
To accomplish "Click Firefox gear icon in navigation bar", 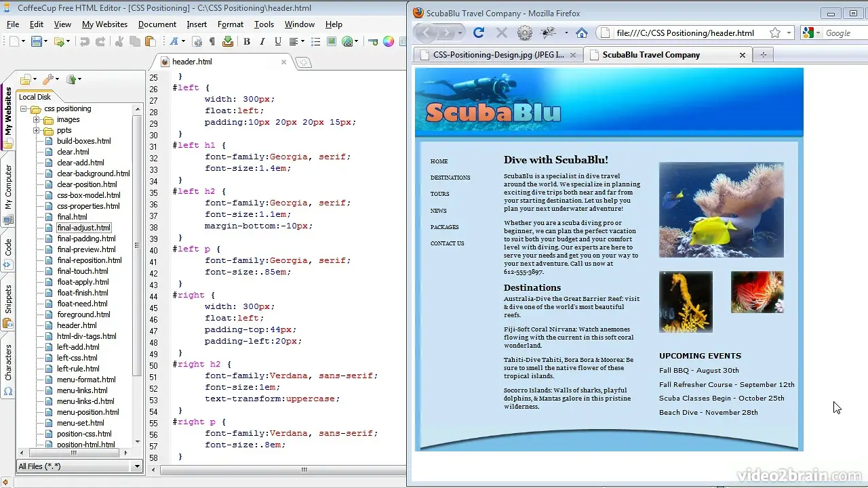I will point(524,33).
